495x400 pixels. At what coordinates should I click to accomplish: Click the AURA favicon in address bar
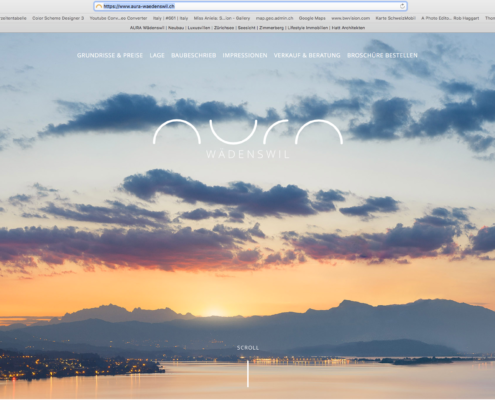tap(99, 6)
